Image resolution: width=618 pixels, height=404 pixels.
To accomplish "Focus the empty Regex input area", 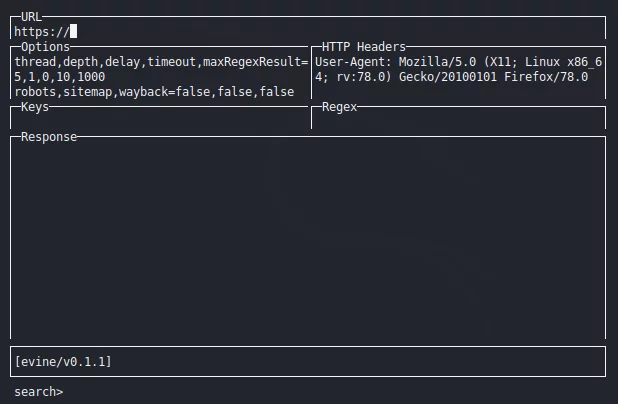I will click(458, 120).
